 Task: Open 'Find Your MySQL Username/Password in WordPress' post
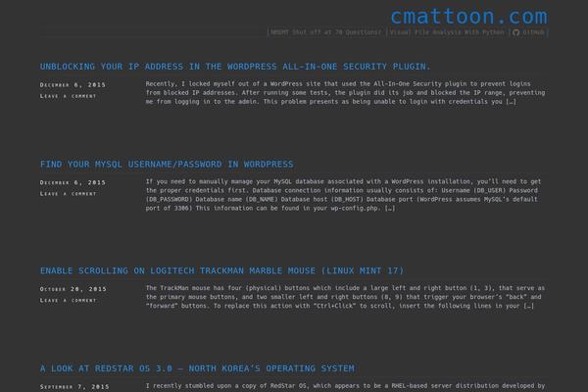pos(167,164)
